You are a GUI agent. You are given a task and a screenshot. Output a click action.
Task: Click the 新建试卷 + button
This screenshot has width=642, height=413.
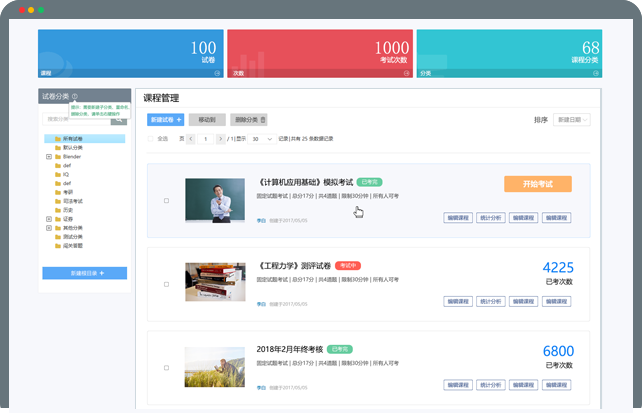(165, 119)
